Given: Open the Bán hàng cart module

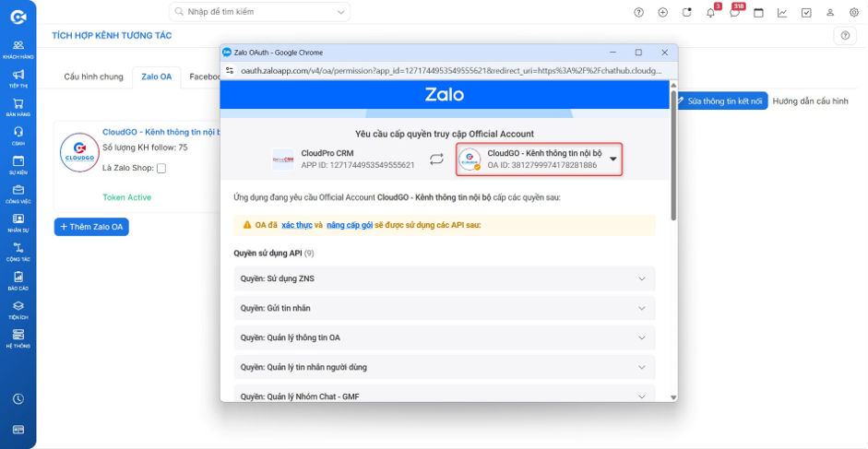Looking at the screenshot, I should (x=18, y=107).
